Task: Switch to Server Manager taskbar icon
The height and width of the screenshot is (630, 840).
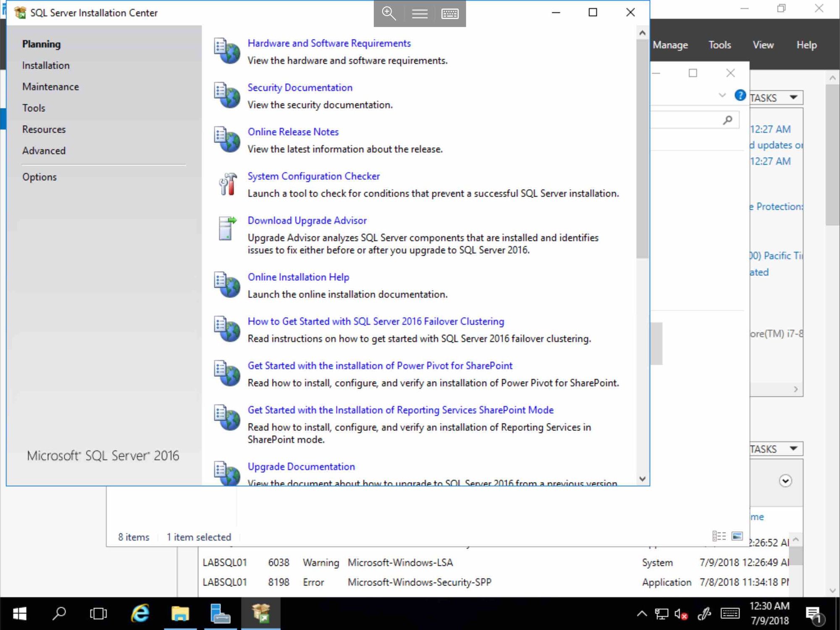Action: [220, 614]
